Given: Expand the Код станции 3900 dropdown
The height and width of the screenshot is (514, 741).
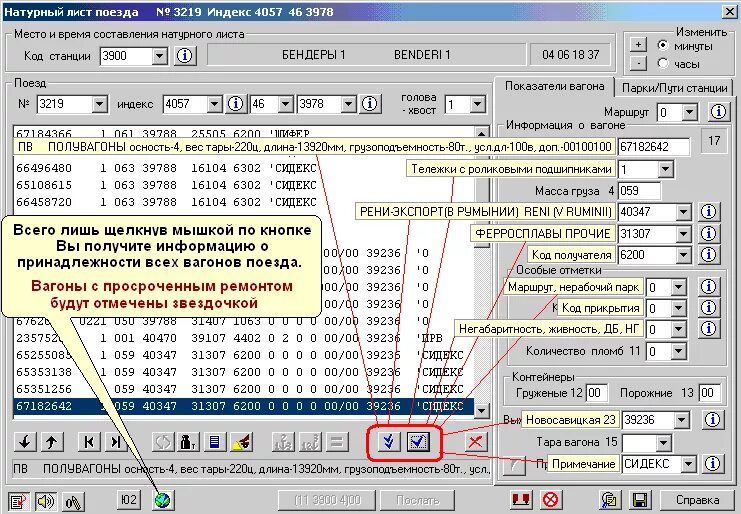Looking at the screenshot, I should pos(160,56).
